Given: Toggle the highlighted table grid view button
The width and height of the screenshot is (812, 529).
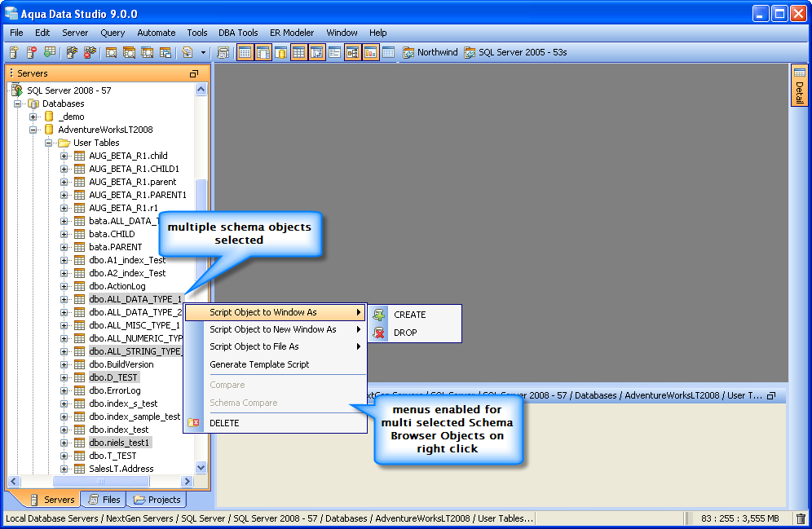Looking at the screenshot, I should [x=298, y=52].
